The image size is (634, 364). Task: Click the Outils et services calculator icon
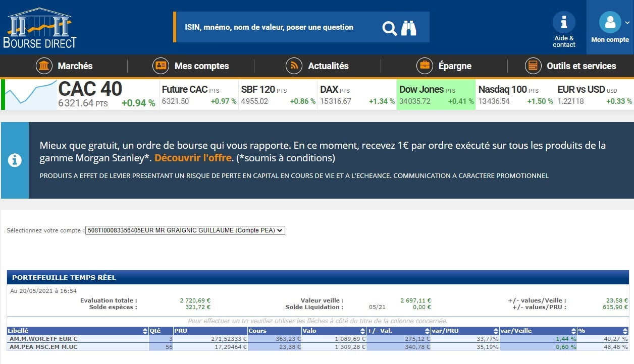click(x=533, y=66)
